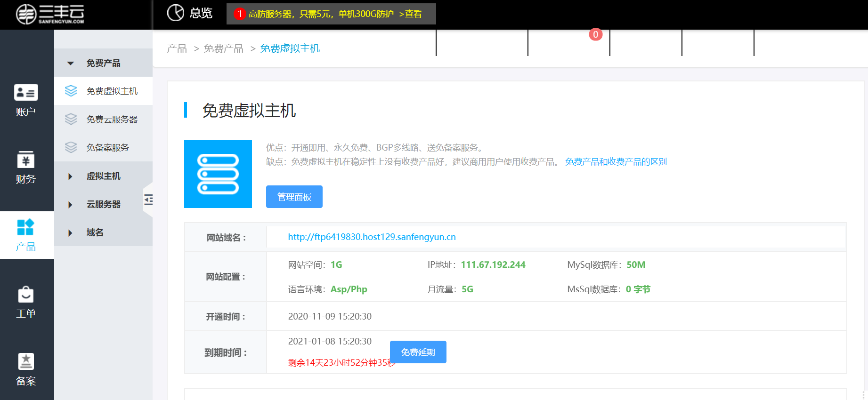Open the 备案 filing sidebar icon

click(26, 361)
